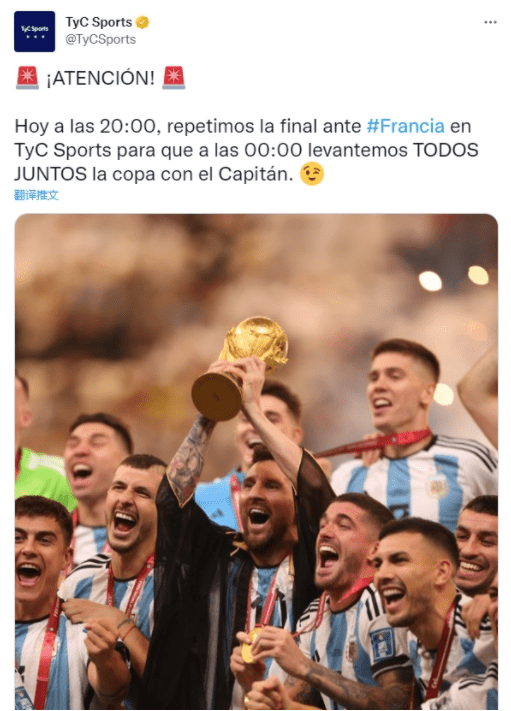Viewport: 511px width, 711px height.
Task: Click the blue World Cup jersey patch
Action: coord(381,643)
